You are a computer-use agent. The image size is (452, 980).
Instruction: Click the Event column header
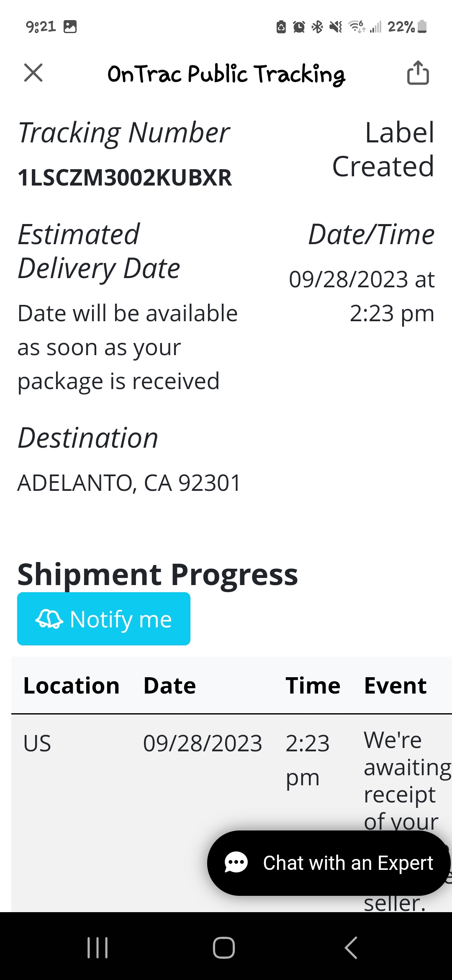[x=395, y=686]
